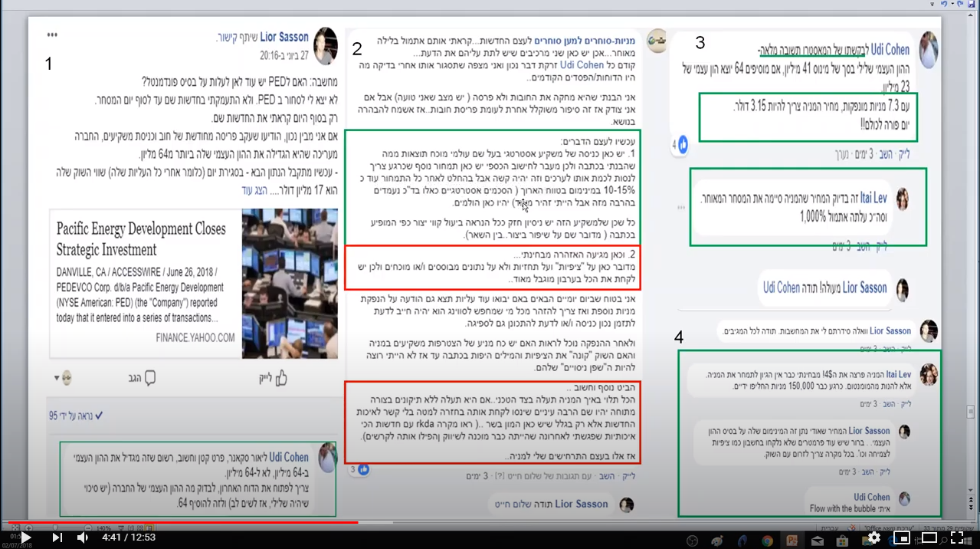Skip to the next video
This screenshot has width=980, height=549.
[x=57, y=537]
